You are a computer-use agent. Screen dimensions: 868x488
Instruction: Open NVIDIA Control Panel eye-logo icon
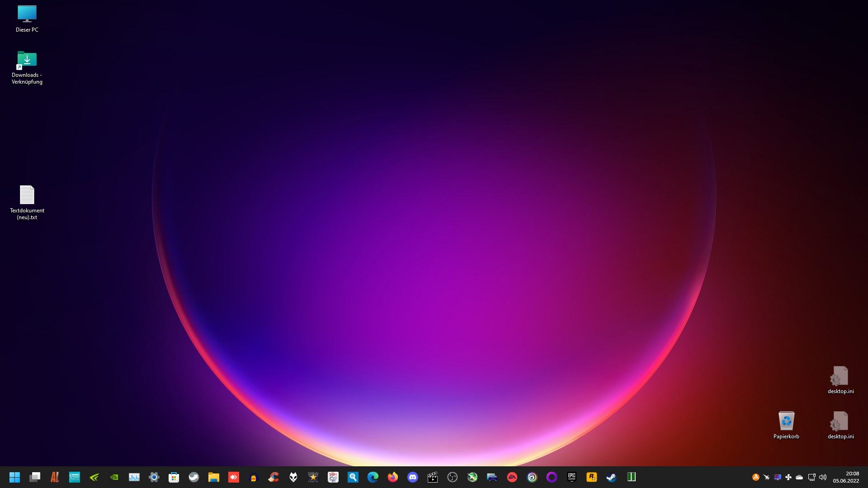(114, 477)
